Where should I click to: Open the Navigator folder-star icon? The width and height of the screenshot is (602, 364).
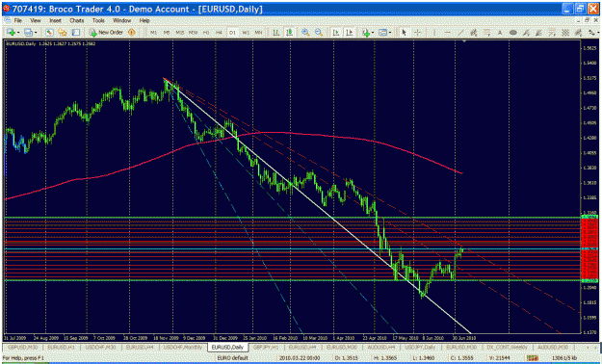63,33
